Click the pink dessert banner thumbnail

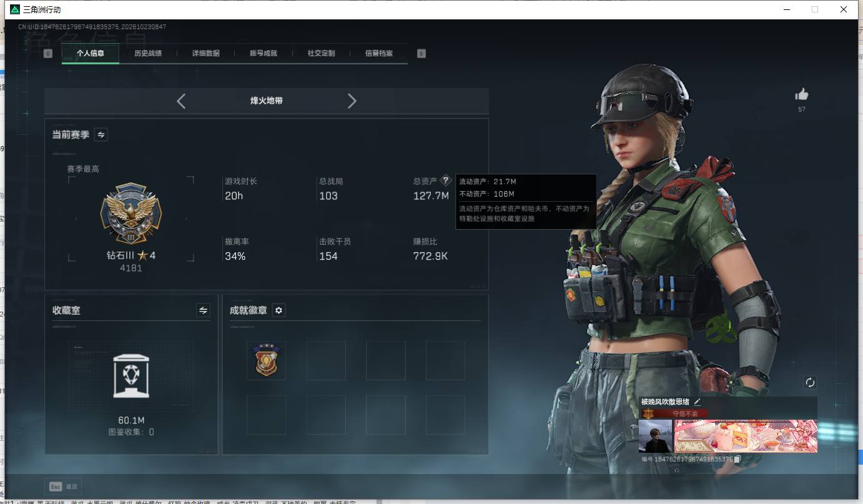[746, 436]
